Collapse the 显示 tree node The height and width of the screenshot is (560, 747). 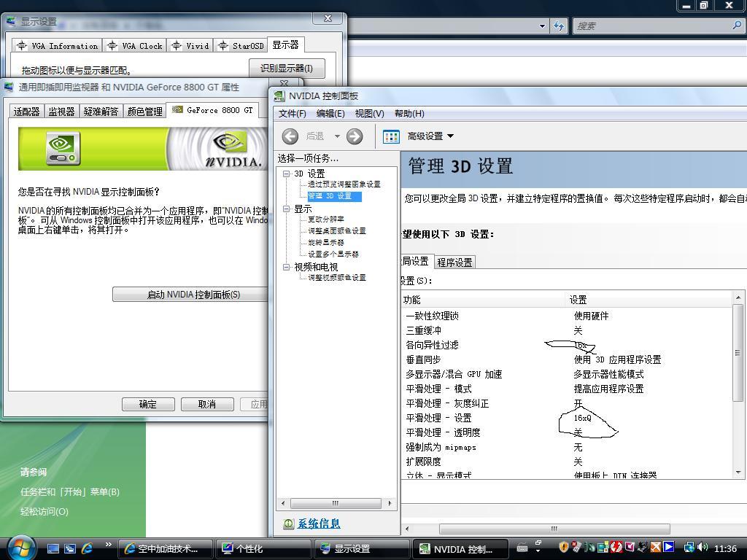(x=286, y=209)
